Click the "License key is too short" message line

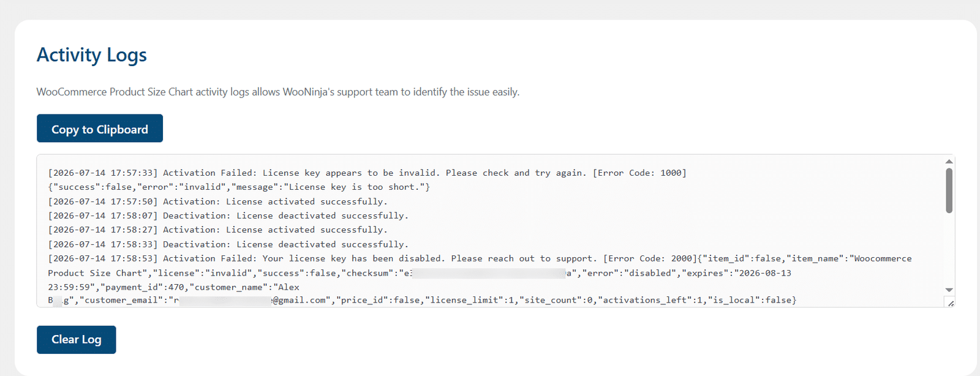click(x=239, y=187)
